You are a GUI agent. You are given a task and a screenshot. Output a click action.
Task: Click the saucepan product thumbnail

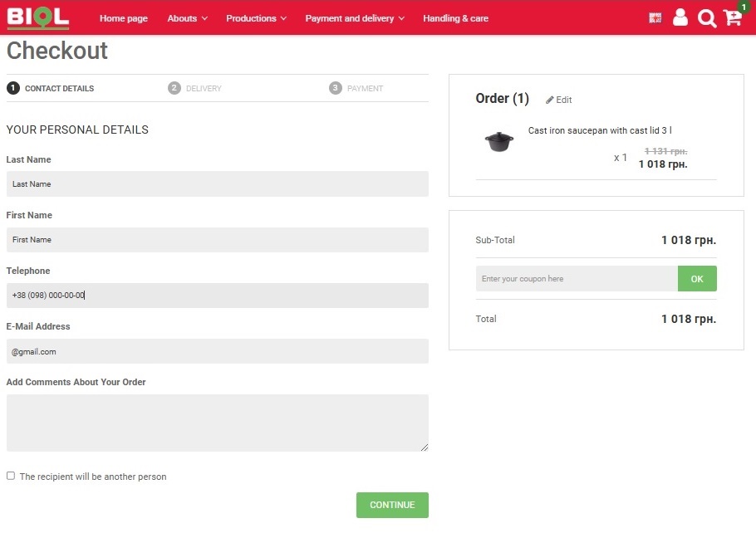(x=498, y=142)
